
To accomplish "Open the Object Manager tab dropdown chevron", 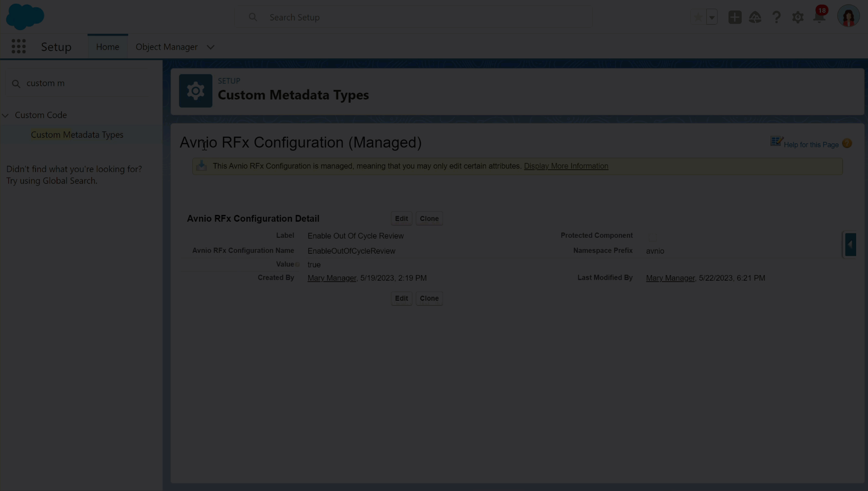I will (x=210, y=47).
